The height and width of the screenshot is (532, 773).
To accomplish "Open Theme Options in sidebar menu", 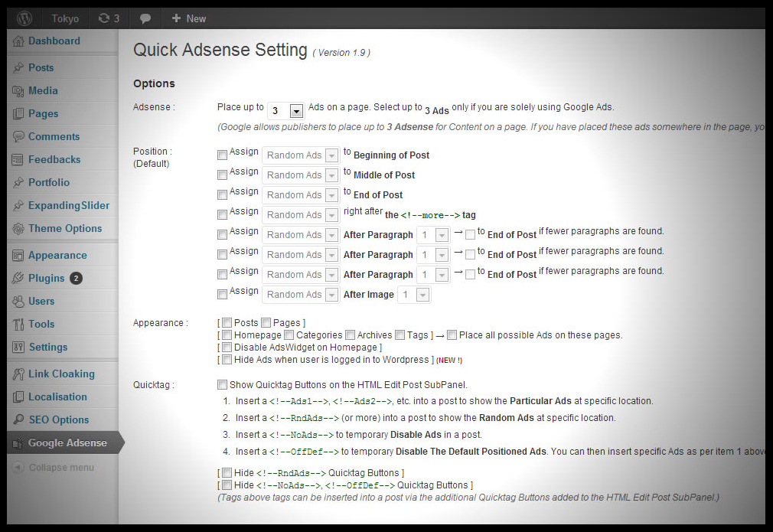I will (x=64, y=229).
